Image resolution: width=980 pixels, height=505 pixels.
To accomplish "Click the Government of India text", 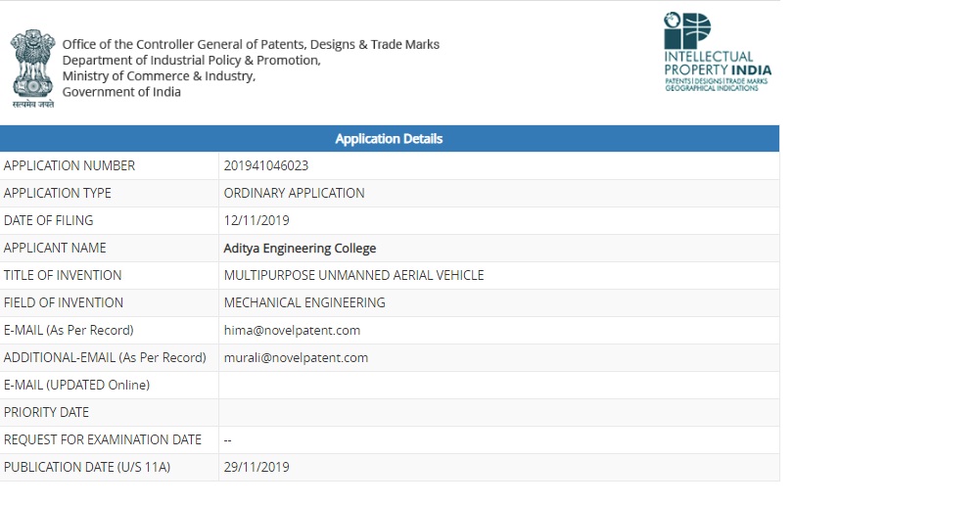I will tap(121, 92).
